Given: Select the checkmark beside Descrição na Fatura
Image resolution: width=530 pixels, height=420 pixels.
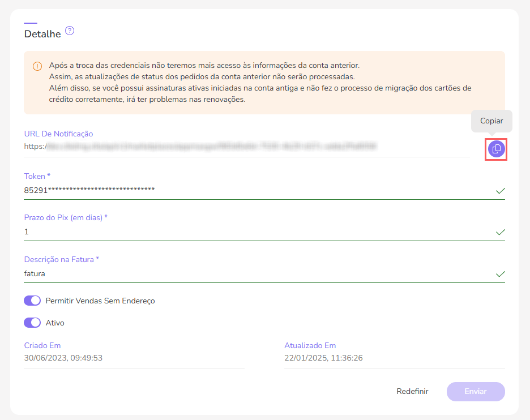Looking at the screenshot, I should (500, 274).
